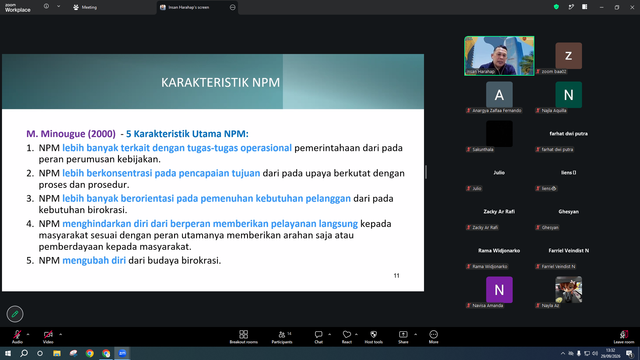Select Julio's participant tile
This screenshot has width=640, height=360.
[x=499, y=173]
